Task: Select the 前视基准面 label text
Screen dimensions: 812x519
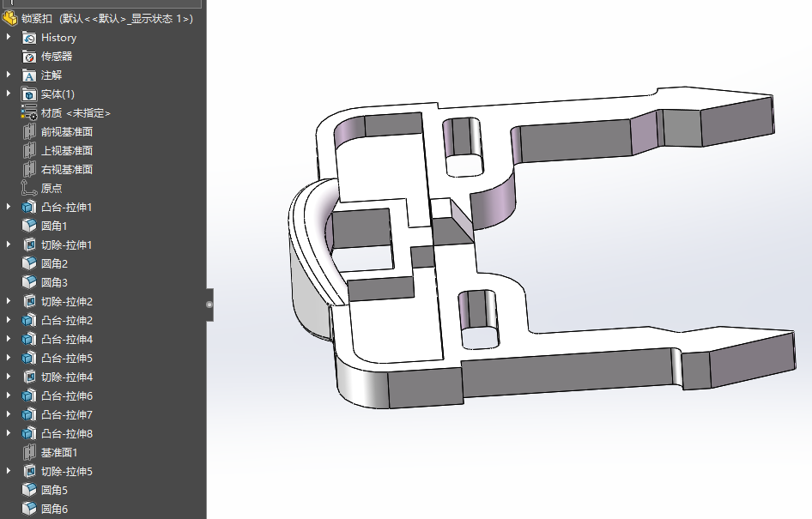Action: pyautogui.click(x=67, y=132)
